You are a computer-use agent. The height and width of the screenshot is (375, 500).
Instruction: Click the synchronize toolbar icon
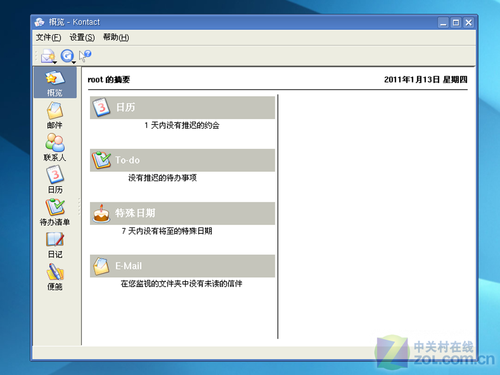pos(67,56)
